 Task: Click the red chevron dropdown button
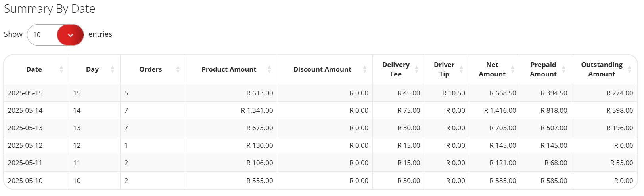(71, 35)
